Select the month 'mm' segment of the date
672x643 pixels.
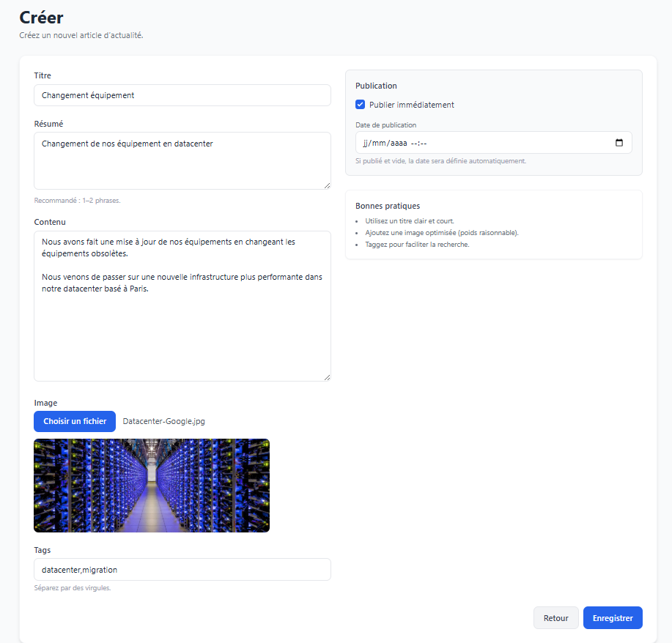[379, 143]
